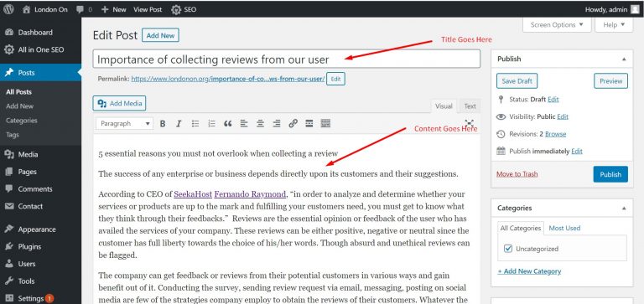The width and height of the screenshot is (644, 304).
Task: Enable distraction-free writing mode
Action: point(470,123)
